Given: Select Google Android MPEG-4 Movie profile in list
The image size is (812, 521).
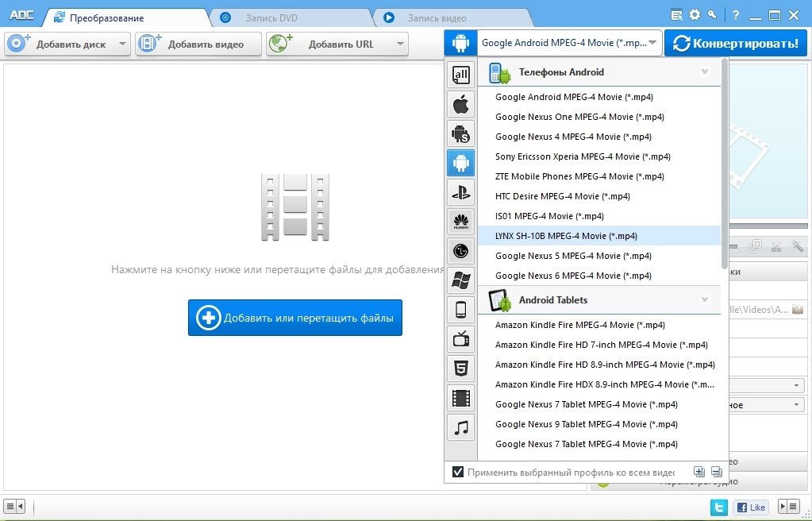Looking at the screenshot, I should [599, 97].
